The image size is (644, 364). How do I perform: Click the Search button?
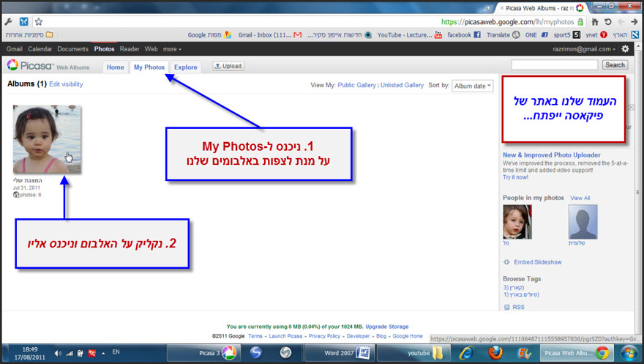[x=615, y=65]
